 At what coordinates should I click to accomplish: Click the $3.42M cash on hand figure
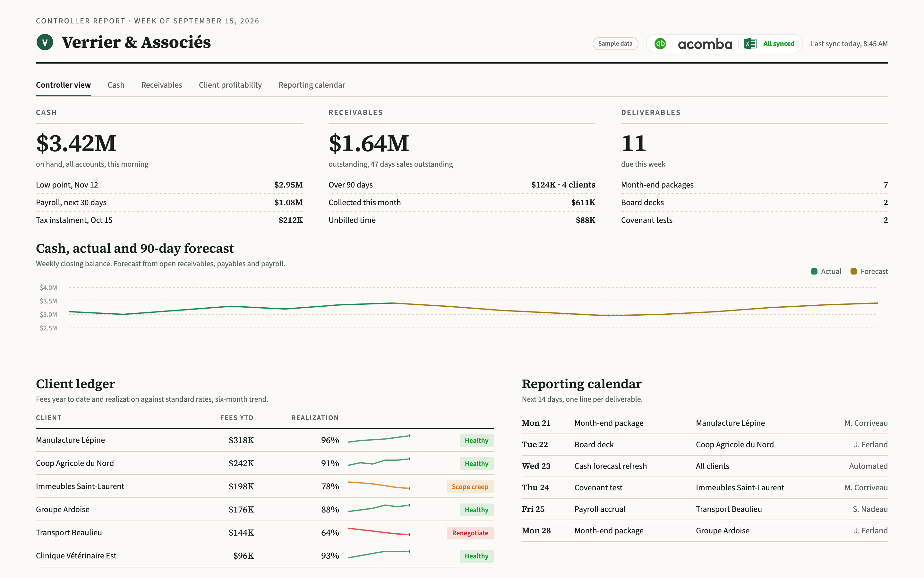tap(76, 143)
